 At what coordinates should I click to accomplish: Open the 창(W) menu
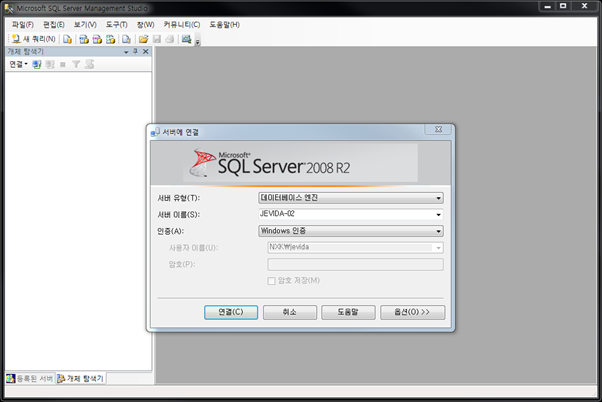(x=146, y=25)
